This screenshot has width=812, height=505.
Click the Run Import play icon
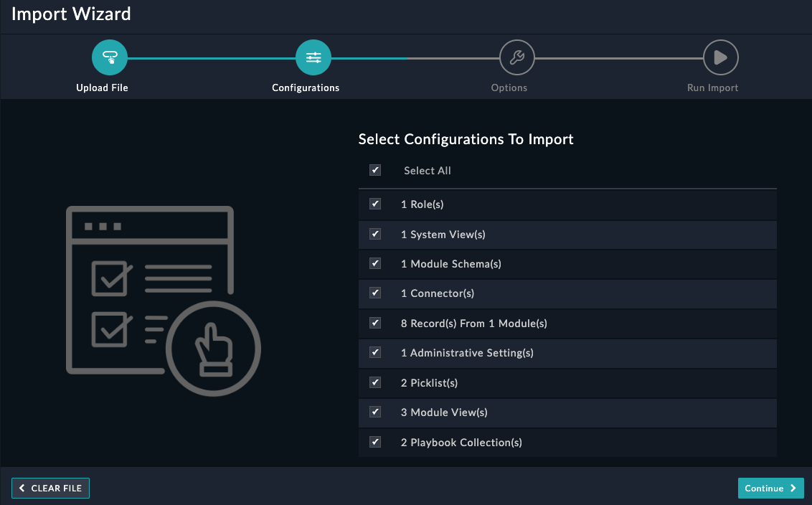721,57
